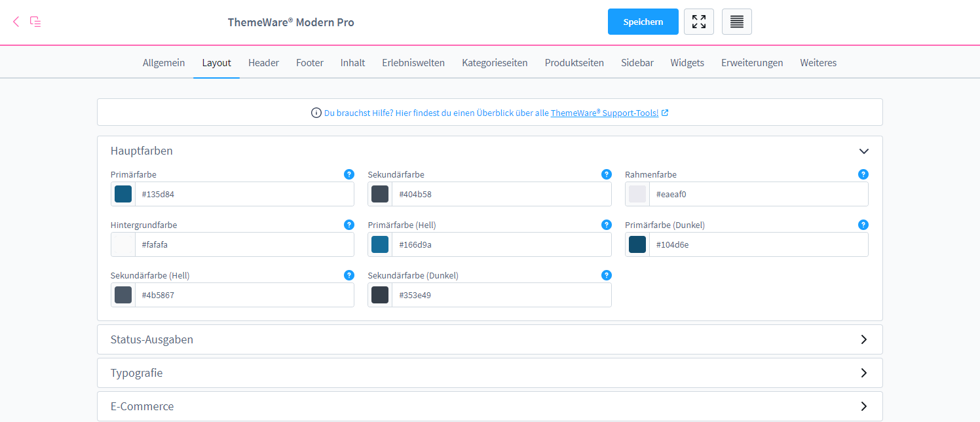Click the info icon in help banner
This screenshot has width=980, height=422.
316,113
